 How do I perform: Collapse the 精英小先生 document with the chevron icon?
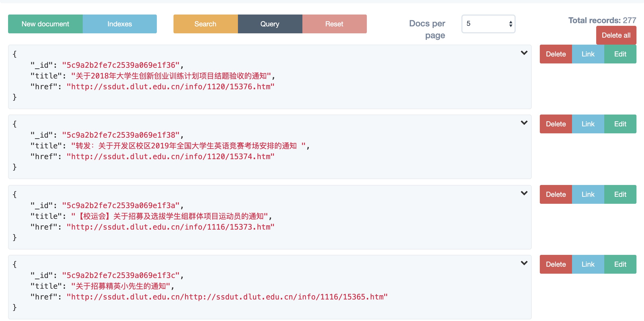pos(524,263)
